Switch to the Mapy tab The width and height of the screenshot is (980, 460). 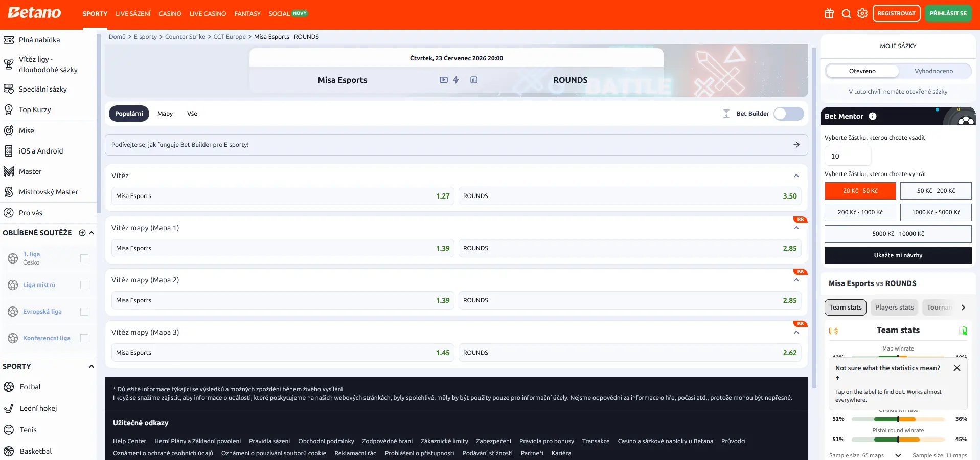(x=165, y=114)
